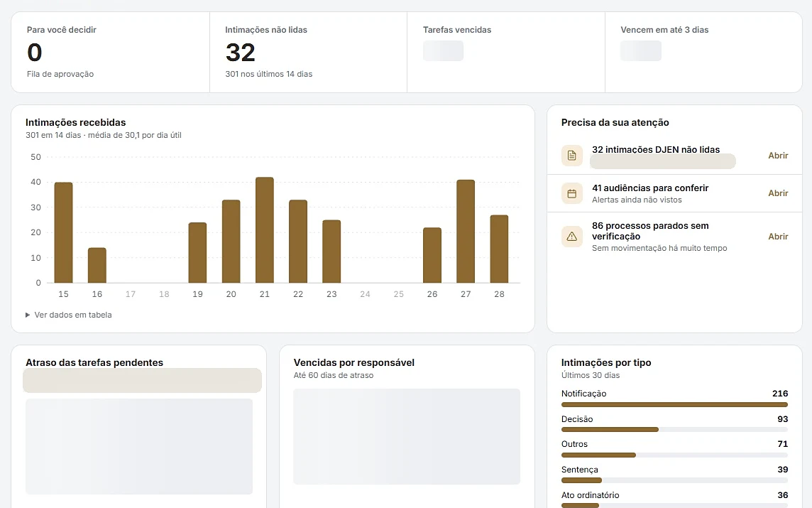Click the Outros count '71'
812x508 pixels.
tap(782, 444)
